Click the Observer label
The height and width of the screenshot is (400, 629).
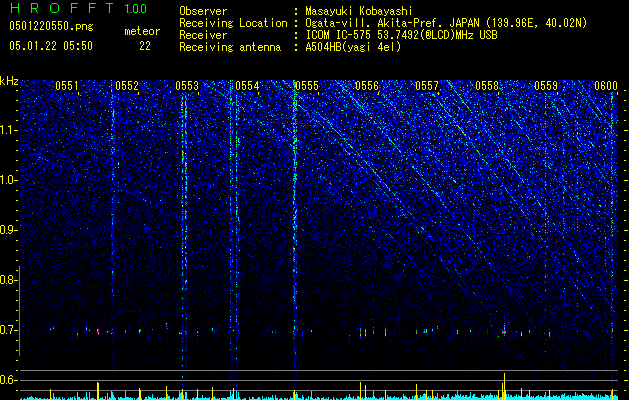pyautogui.click(x=203, y=11)
